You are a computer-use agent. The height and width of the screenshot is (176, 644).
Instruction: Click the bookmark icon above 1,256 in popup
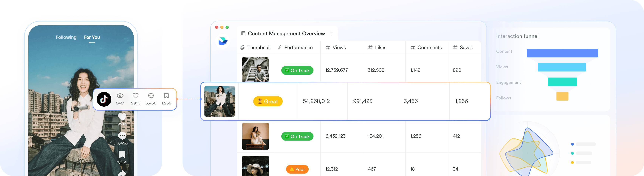pyautogui.click(x=166, y=96)
